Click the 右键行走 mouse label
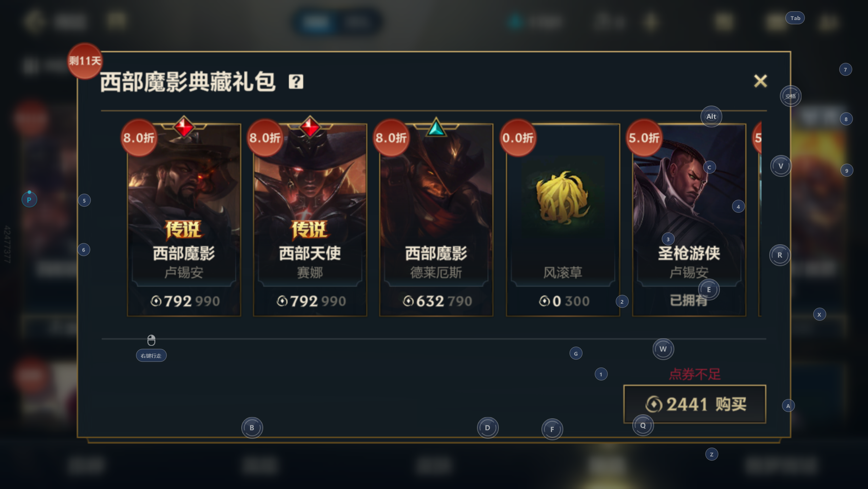868x489 pixels. 151,356
